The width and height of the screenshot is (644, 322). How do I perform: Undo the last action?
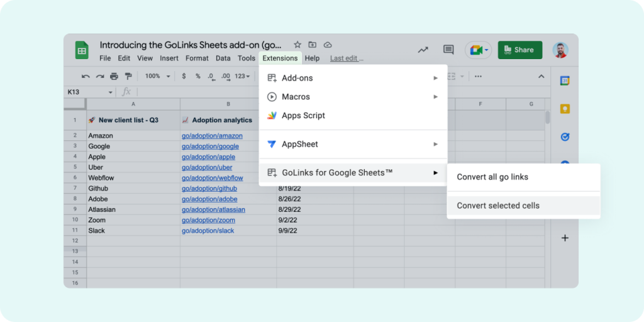[x=86, y=76]
